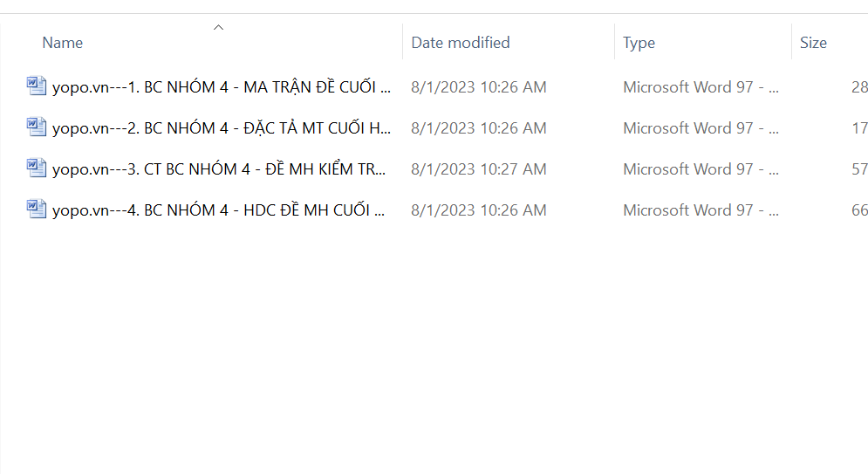Viewport: 868px width, 474px height.
Task: Sort by the Type column header
Action: pos(639,43)
